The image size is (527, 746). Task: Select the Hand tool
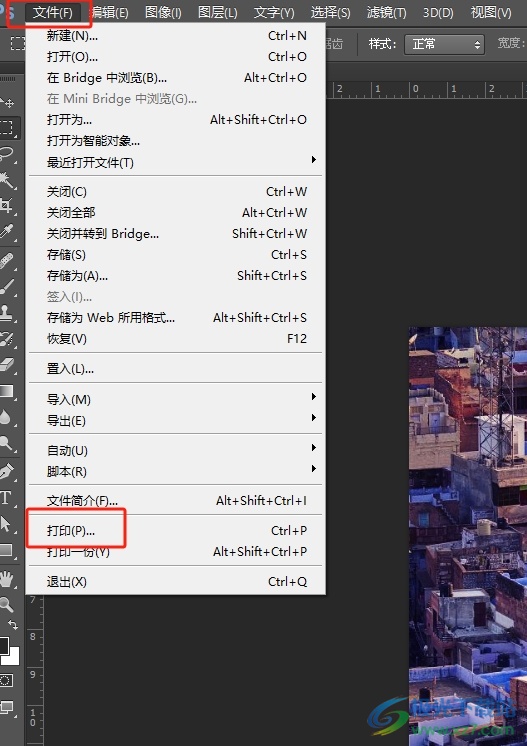(7, 579)
